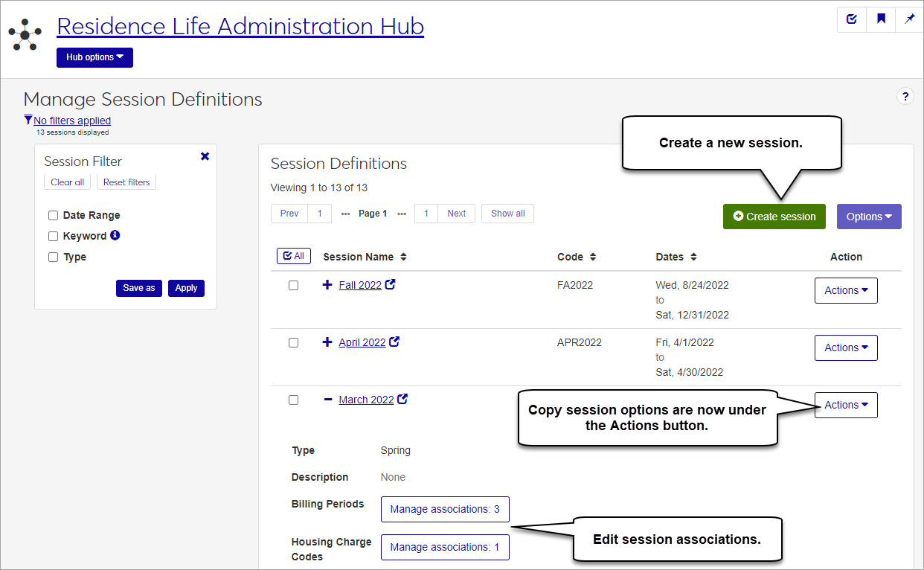Click external link icon beside April 2022
Screen dimensions: 924x570
point(395,342)
